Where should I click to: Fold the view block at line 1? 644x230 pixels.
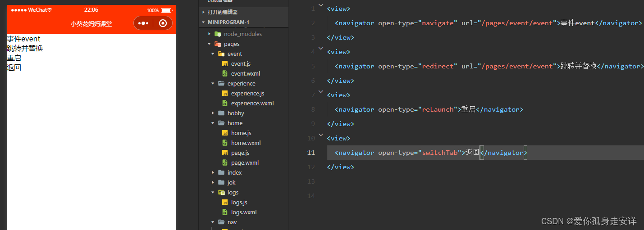point(321,5)
